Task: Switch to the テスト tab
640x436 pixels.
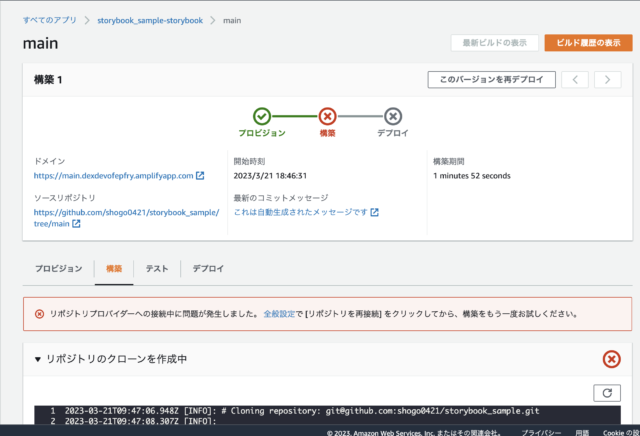Action: (157, 269)
